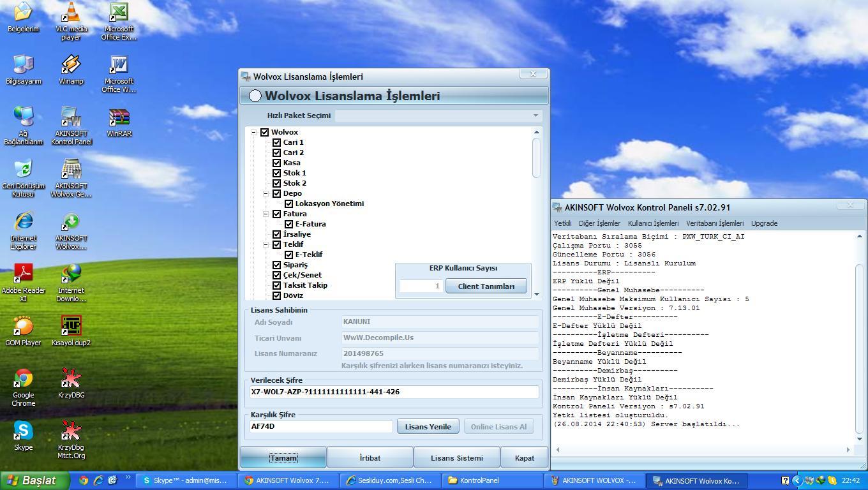Select the Ağ Bağlantılarım desktop icon
Screen dimensions: 868x490
click(23, 126)
